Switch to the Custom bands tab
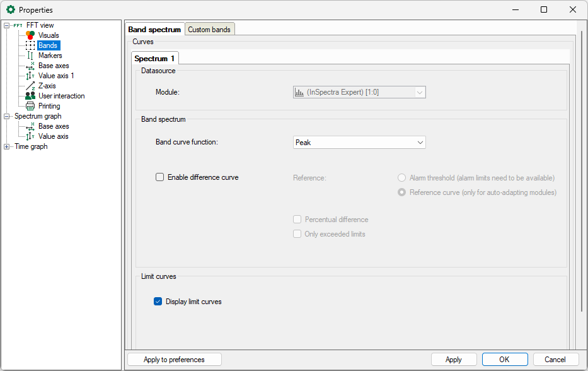The width and height of the screenshot is (588, 371). click(x=210, y=30)
